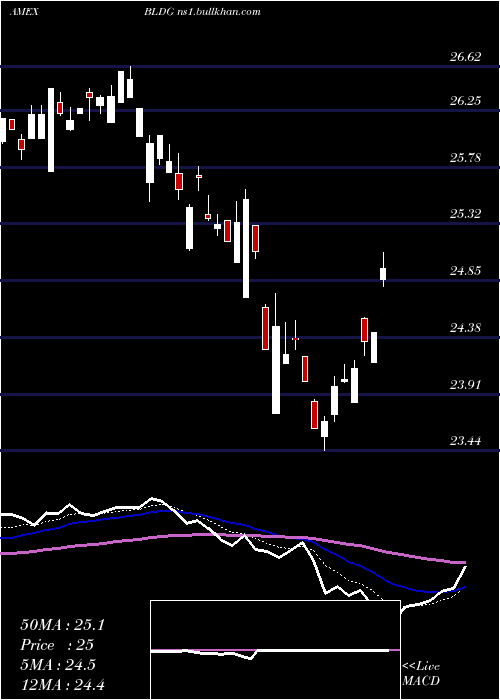Select the 26.62 price level label
The width and height of the screenshot is (500, 700).
pos(465,56)
